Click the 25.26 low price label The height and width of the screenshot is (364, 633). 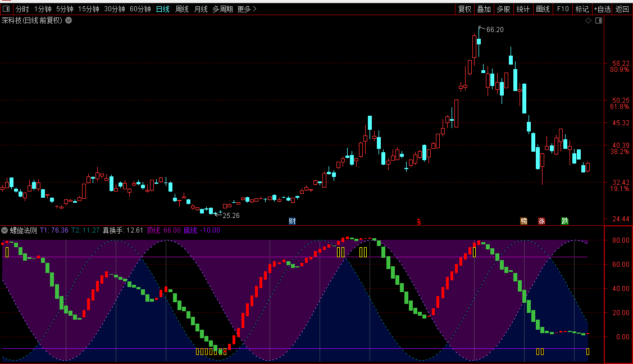[231, 216]
